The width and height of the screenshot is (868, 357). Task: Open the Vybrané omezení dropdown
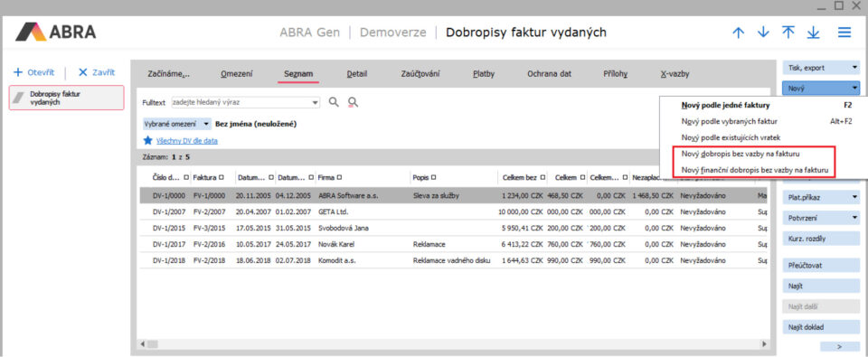tap(176, 124)
